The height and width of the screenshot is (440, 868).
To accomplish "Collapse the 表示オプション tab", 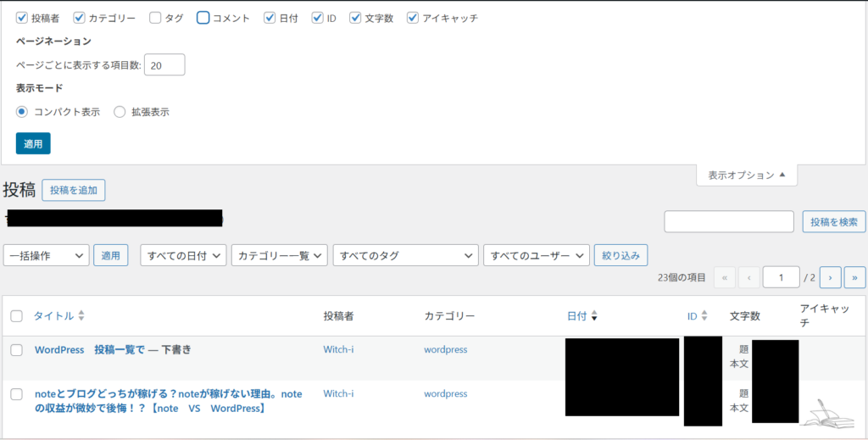I will (x=747, y=175).
